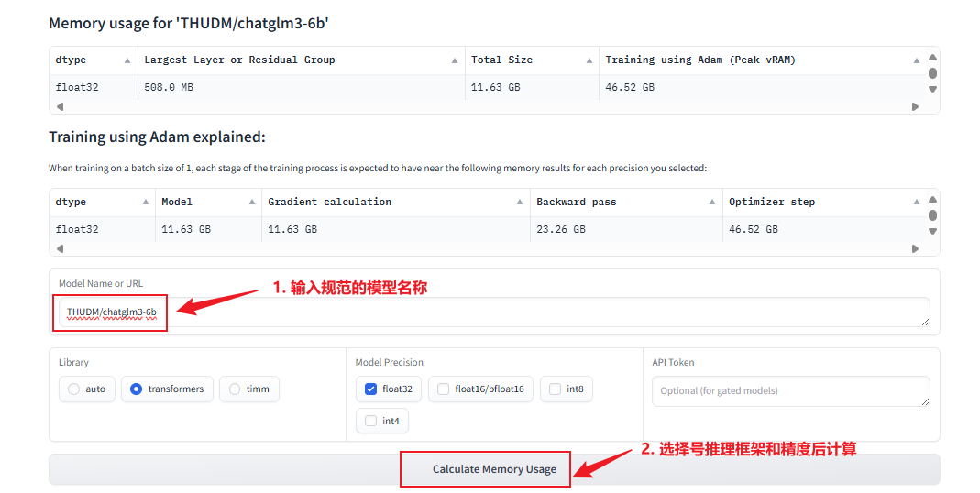Sort by Optimizer step column
980x493 pixels.
(x=916, y=203)
